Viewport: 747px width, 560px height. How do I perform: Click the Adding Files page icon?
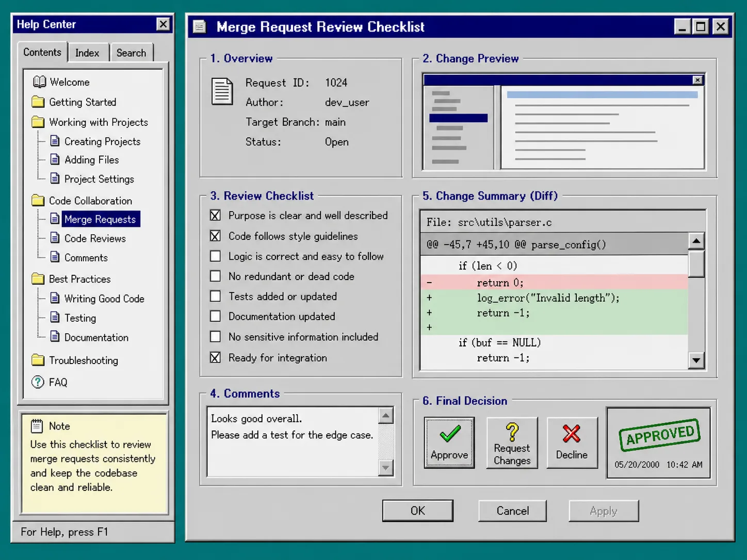(x=55, y=159)
